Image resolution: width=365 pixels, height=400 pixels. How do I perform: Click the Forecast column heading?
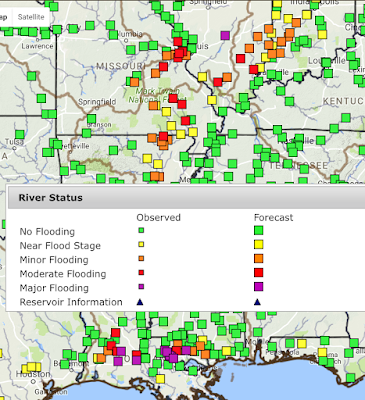point(274,218)
